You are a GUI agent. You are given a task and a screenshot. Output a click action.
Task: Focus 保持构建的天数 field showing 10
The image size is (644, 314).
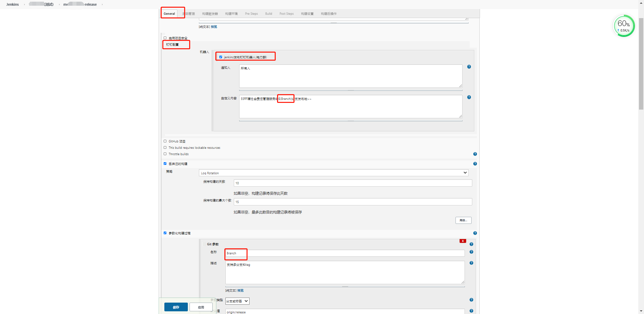coord(353,183)
